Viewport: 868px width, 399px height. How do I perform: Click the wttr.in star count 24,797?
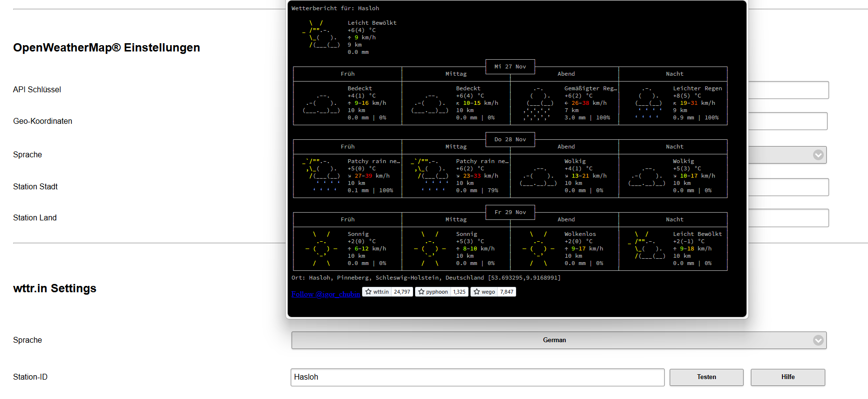pyautogui.click(x=402, y=292)
